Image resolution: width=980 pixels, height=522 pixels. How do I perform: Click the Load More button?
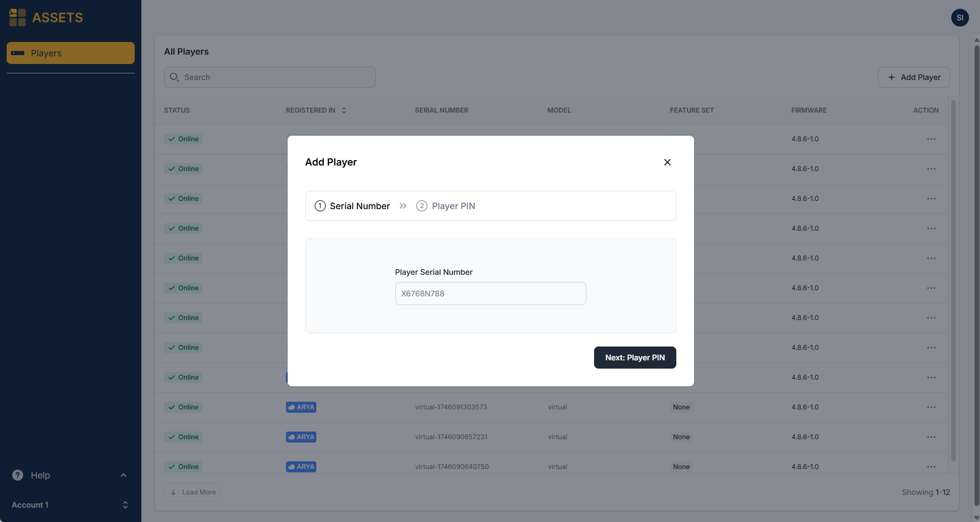[x=192, y=492]
